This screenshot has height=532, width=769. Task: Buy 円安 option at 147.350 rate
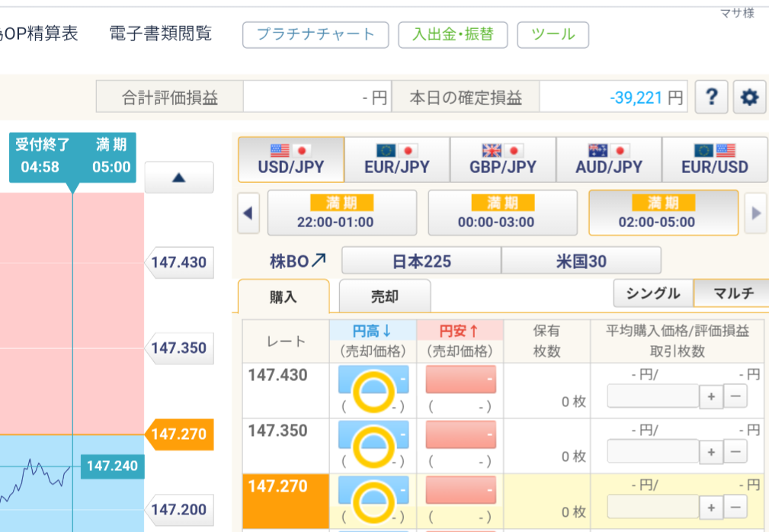click(460, 435)
